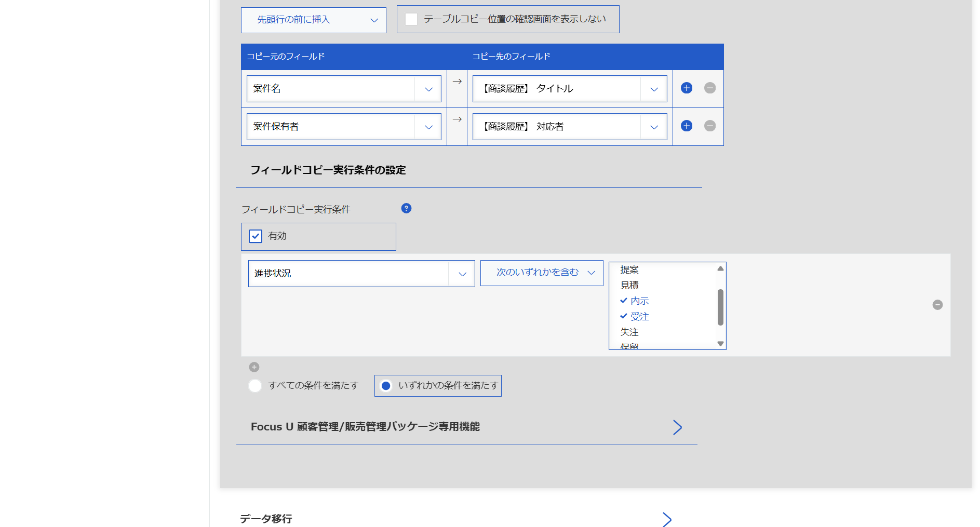Screen dimensions: 980x527
Task: Select いずれかの条件を満たす radio button
Action: click(x=386, y=386)
